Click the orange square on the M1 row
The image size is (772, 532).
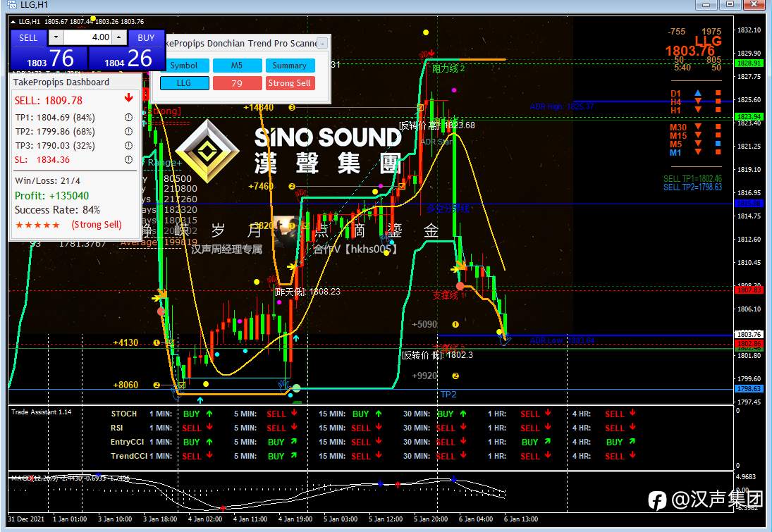(718, 152)
